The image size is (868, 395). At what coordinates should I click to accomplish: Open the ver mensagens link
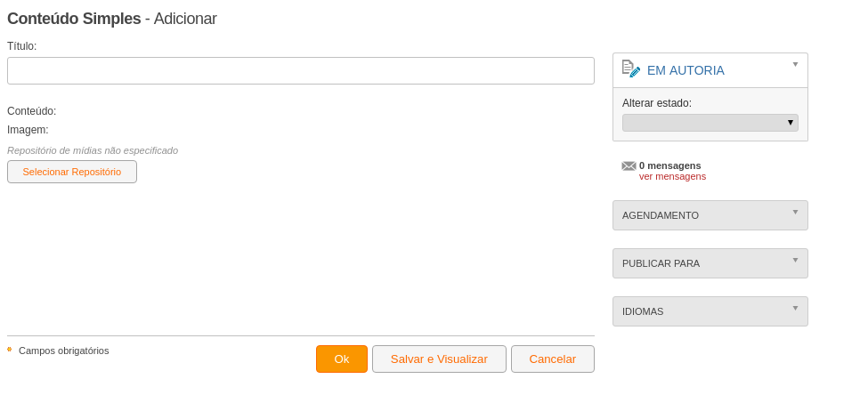tap(672, 176)
